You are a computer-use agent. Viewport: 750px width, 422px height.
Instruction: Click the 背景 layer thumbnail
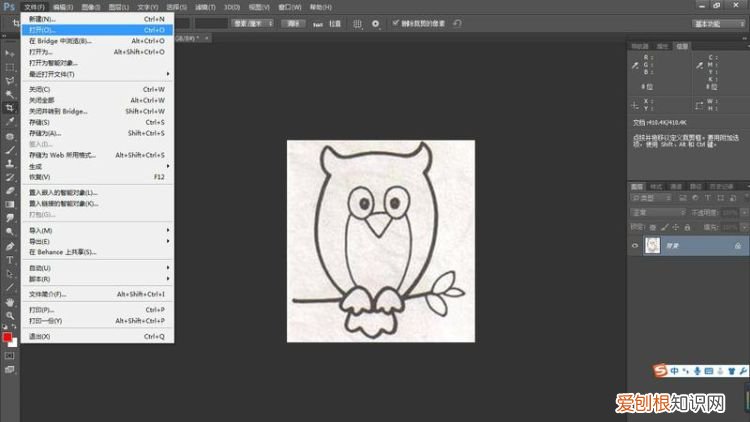(x=652, y=245)
